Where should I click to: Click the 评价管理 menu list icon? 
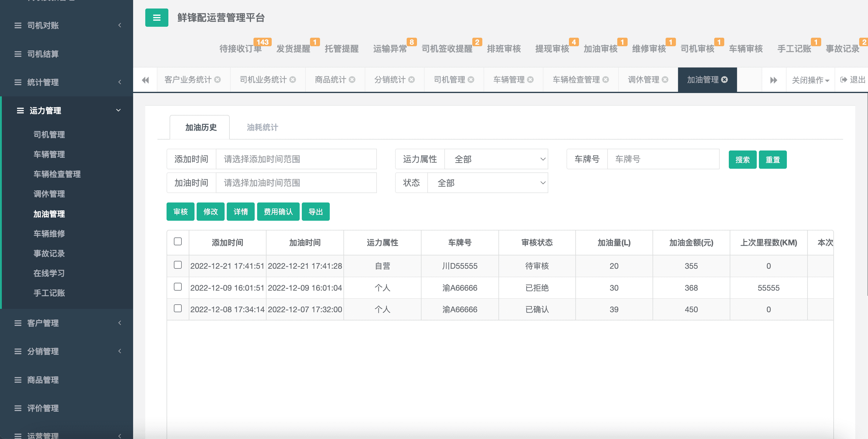point(18,408)
